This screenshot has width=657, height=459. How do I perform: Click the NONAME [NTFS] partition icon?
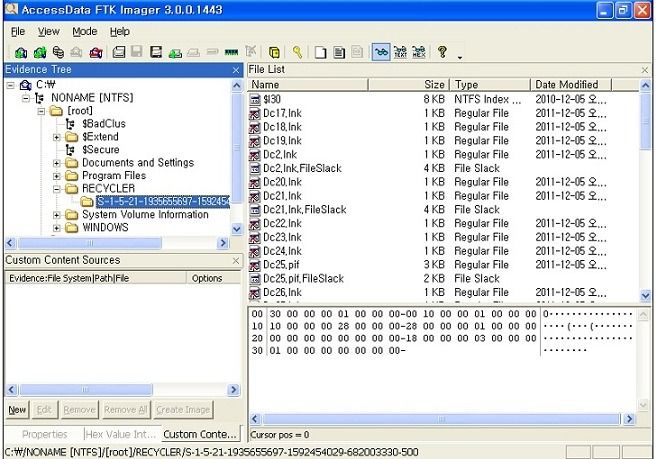pos(39,98)
